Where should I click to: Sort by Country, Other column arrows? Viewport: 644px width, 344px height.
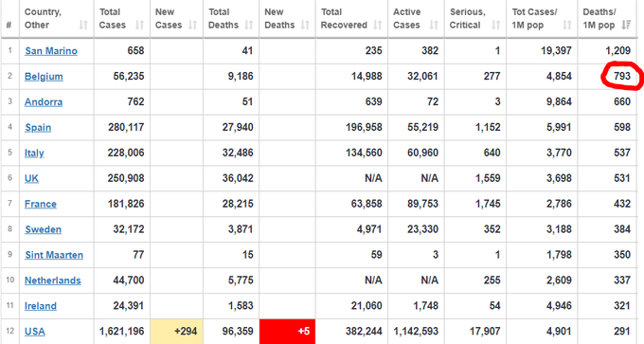(x=83, y=25)
